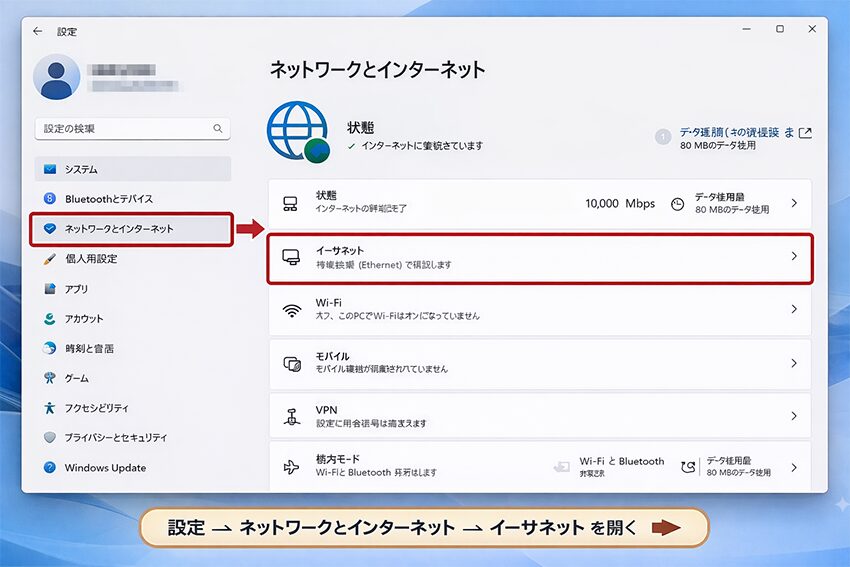The width and height of the screenshot is (850, 567).
Task: Click the VPN icon in list
Action: tap(292, 416)
